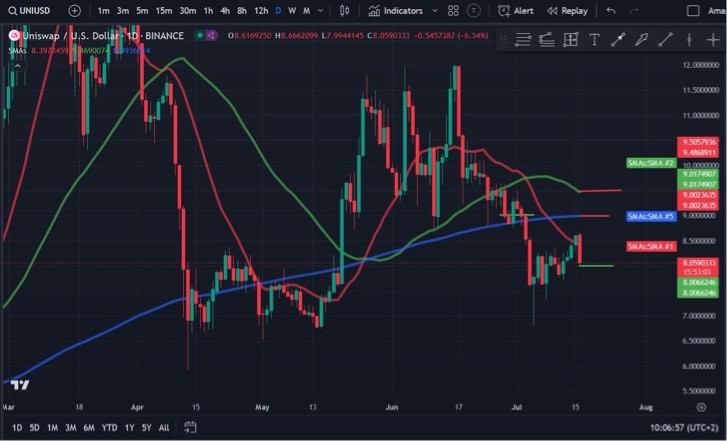The image size is (727, 441).
Task: Click the purple arrow badge next to the symbol
Action: 211,35
